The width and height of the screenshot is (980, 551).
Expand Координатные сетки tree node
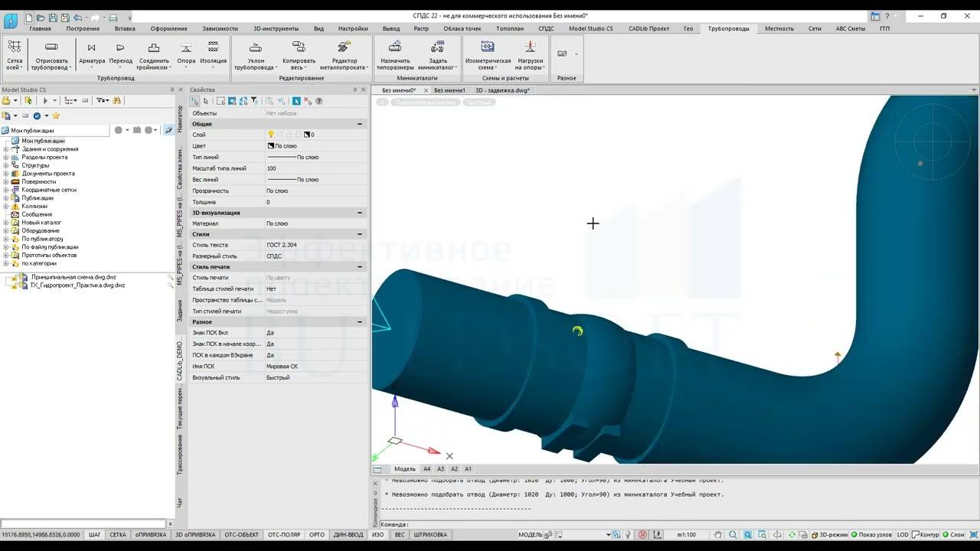point(6,190)
